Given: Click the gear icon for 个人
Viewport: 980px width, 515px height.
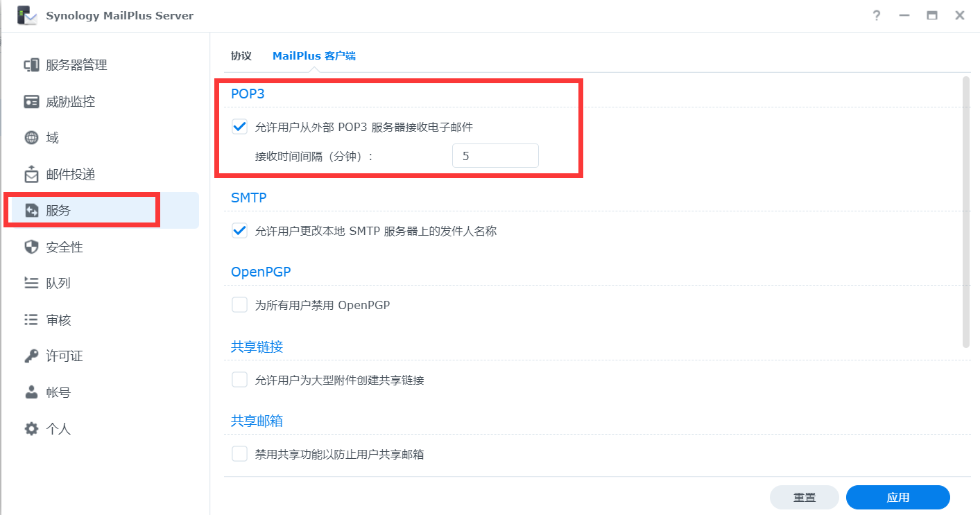Looking at the screenshot, I should [x=31, y=429].
